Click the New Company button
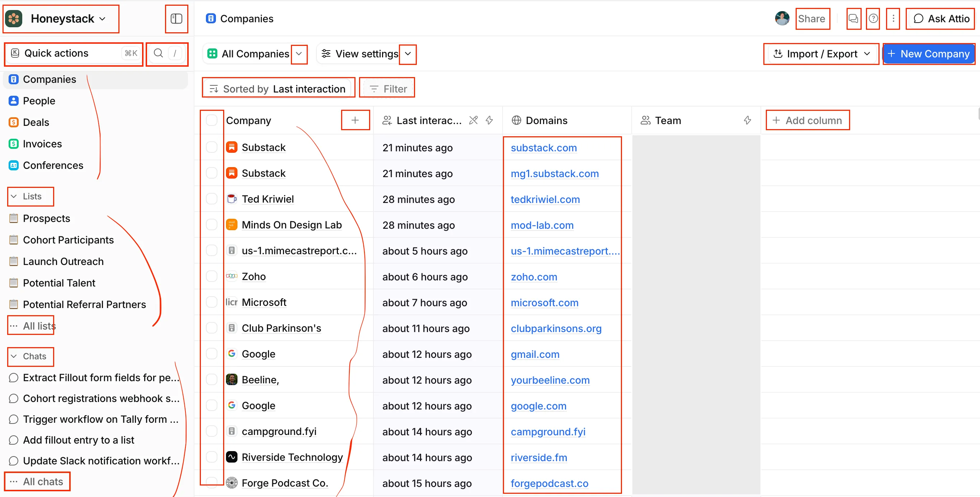 click(929, 54)
